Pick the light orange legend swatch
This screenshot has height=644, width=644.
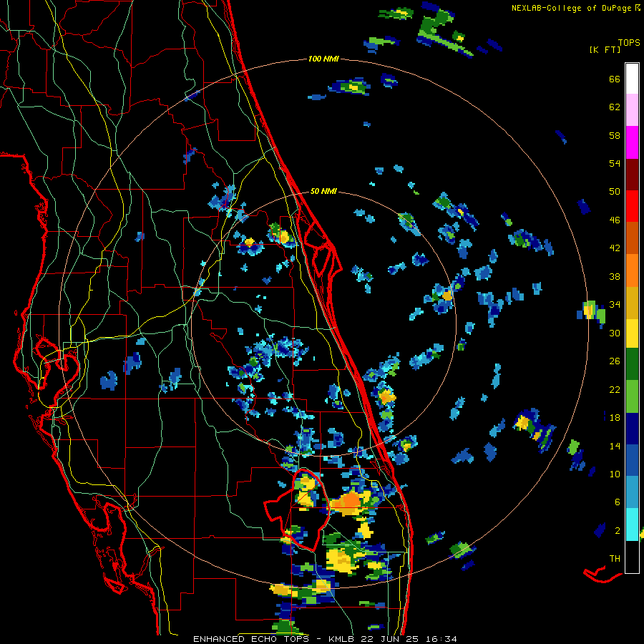click(632, 270)
